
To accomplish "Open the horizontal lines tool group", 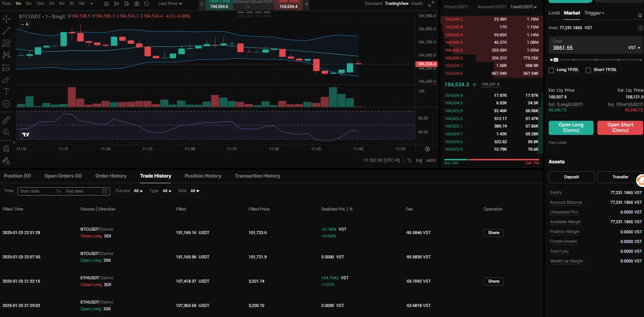I will tap(6, 43).
